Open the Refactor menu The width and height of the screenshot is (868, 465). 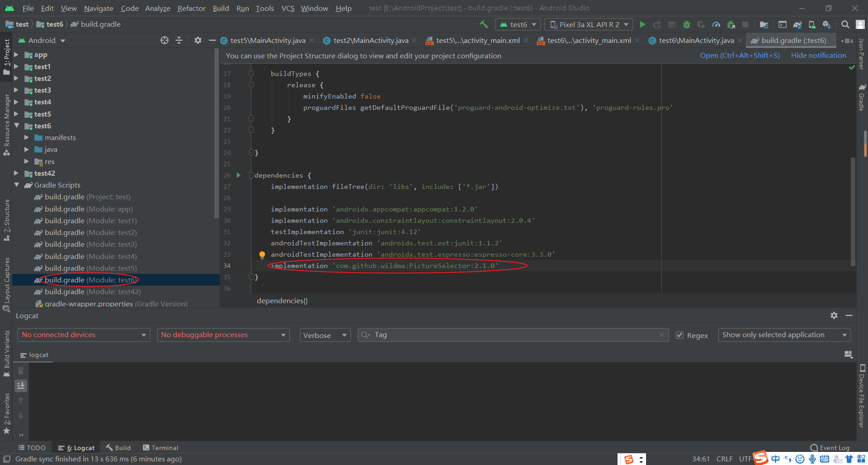click(191, 8)
